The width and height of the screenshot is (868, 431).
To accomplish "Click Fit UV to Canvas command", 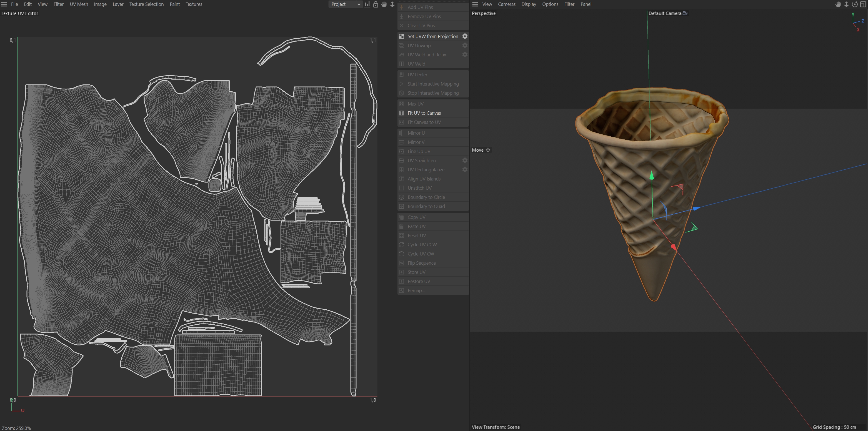I will coord(424,113).
